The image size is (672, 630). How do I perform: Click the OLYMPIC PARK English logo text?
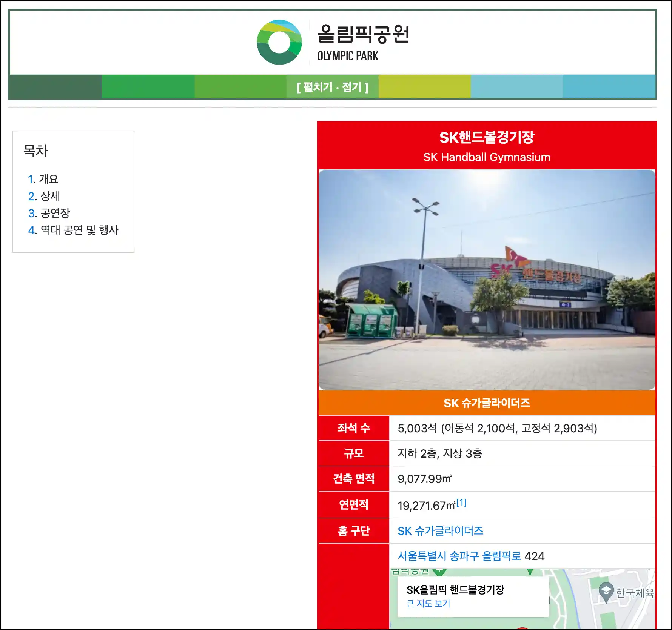348,56
